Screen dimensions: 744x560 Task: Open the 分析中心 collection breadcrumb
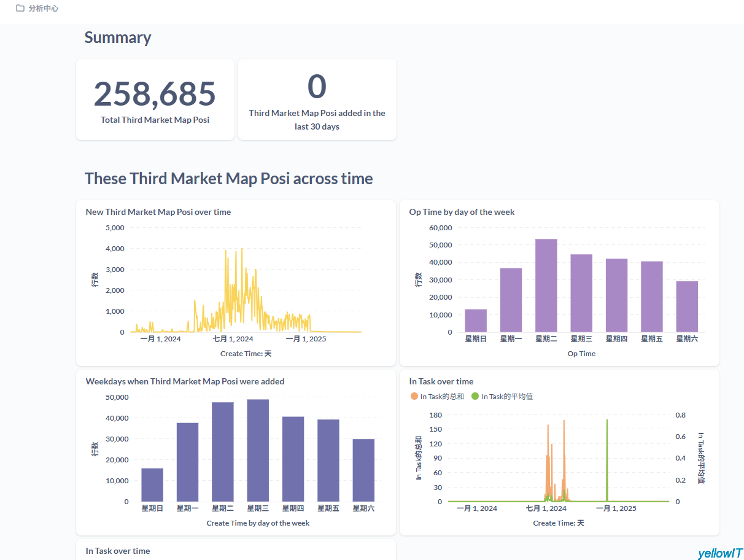44,9
